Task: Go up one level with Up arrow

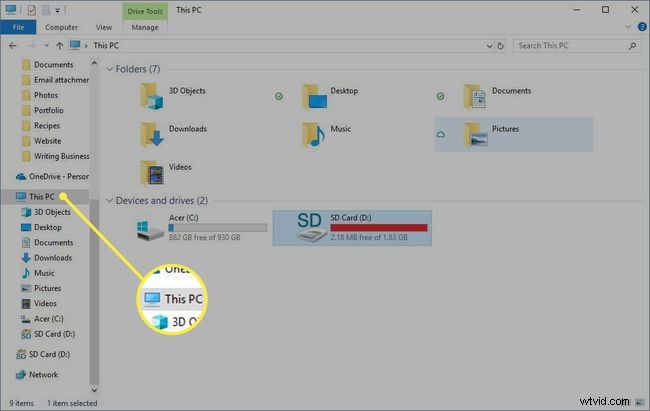Action: 60,46
